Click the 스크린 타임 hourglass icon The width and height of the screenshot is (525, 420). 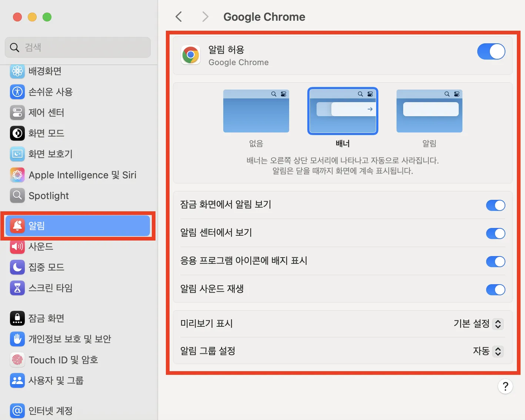coord(17,288)
